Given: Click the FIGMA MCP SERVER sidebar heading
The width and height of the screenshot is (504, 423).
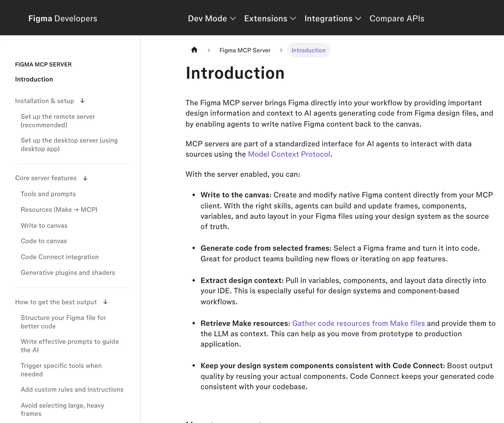Looking at the screenshot, I should point(43,65).
